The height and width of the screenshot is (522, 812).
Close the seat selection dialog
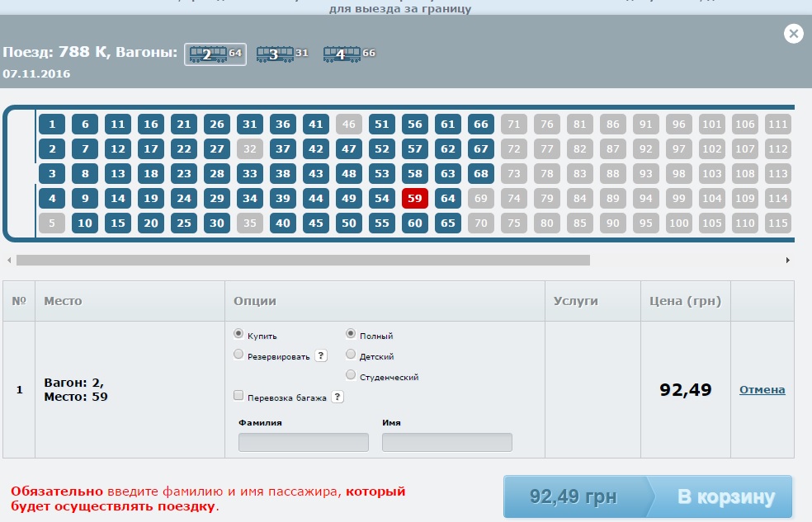(793, 34)
